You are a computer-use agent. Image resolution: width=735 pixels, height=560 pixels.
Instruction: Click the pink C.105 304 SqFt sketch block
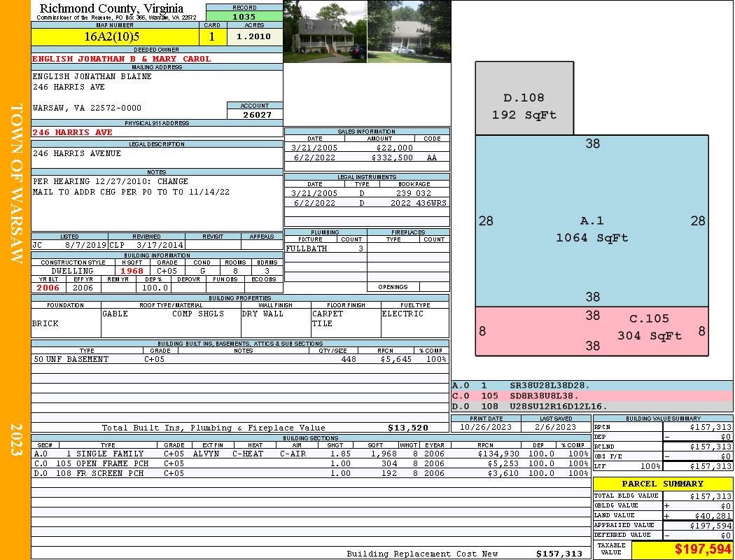click(591, 331)
